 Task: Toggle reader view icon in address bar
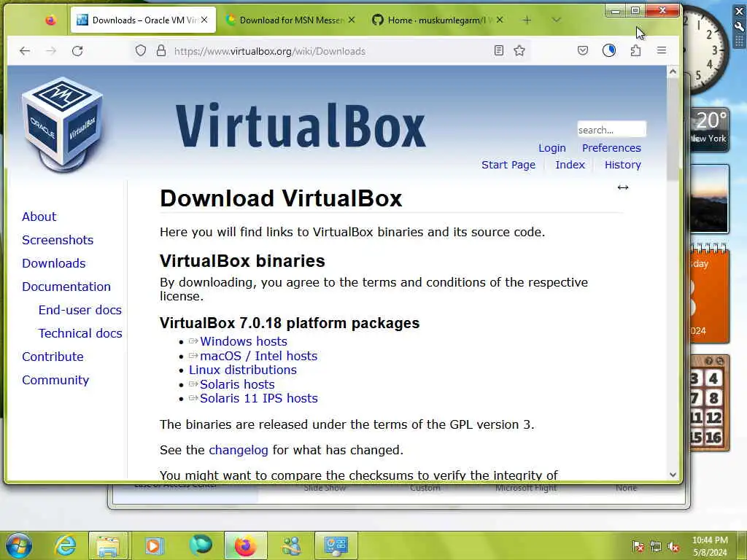[x=499, y=50]
